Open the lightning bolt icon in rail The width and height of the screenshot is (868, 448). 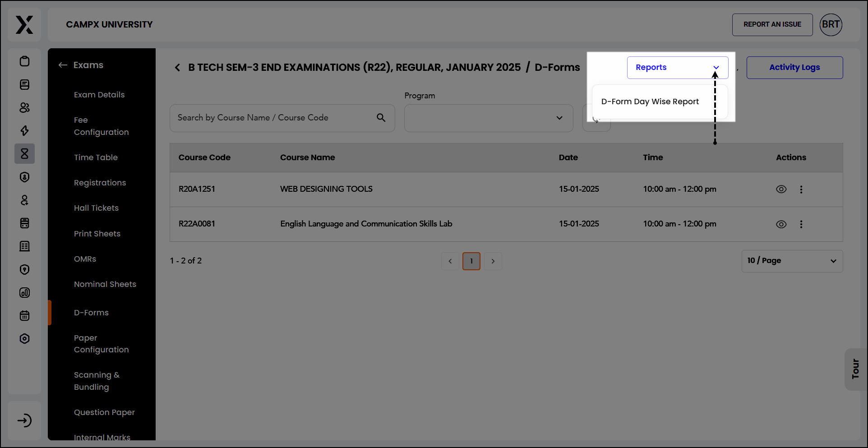click(x=25, y=130)
